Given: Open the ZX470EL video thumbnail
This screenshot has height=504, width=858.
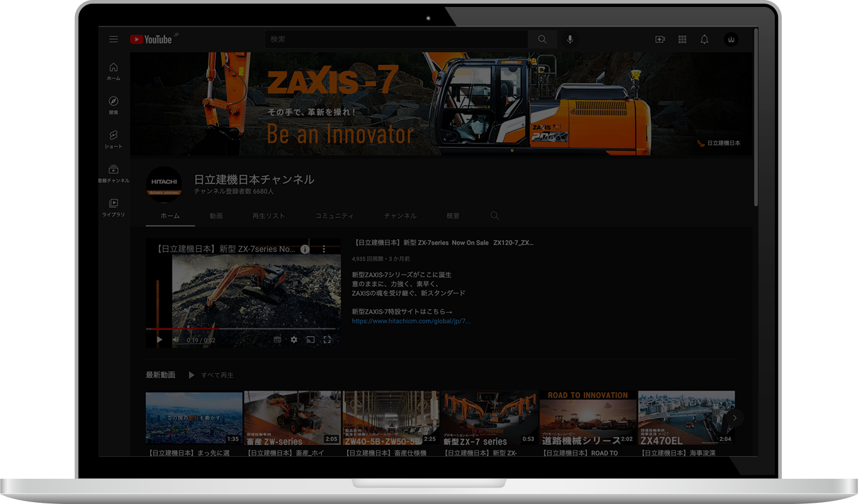Looking at the screenshot, I should tap(686, 418).
